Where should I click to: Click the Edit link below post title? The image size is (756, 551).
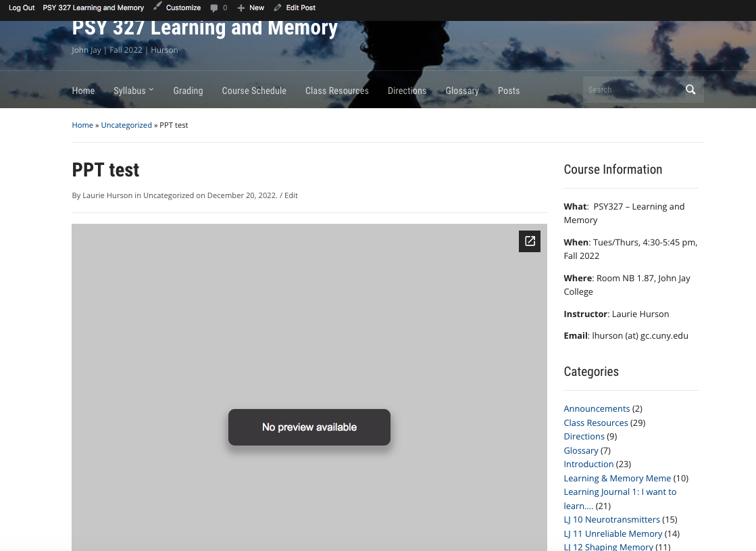point(291,195)
